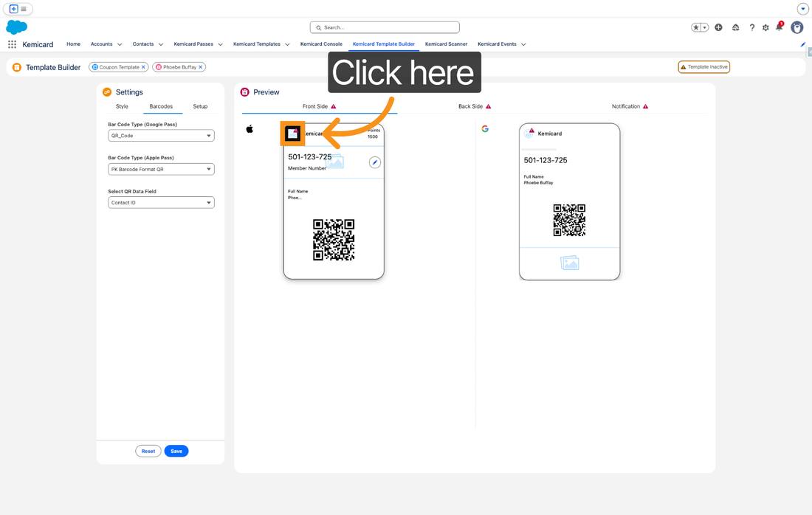Click the plus icon in top-left pill
The height and width of the screenshot is (515, 812).
click(13, 9)
